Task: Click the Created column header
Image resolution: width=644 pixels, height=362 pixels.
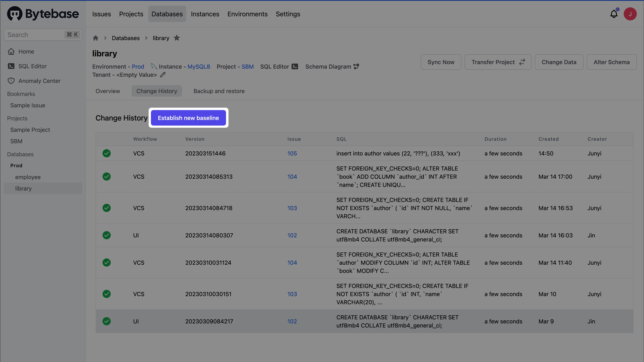Action: (x=549, y=139)
